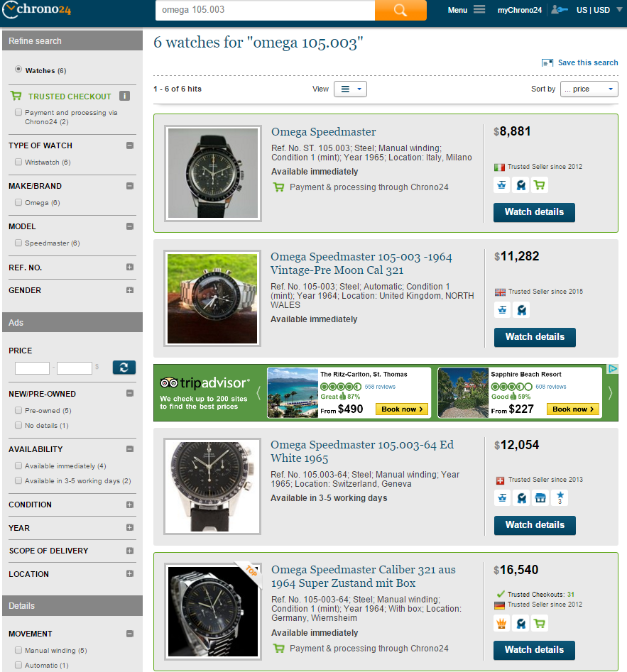Open the View layout dropdown

tap(351, 89)
